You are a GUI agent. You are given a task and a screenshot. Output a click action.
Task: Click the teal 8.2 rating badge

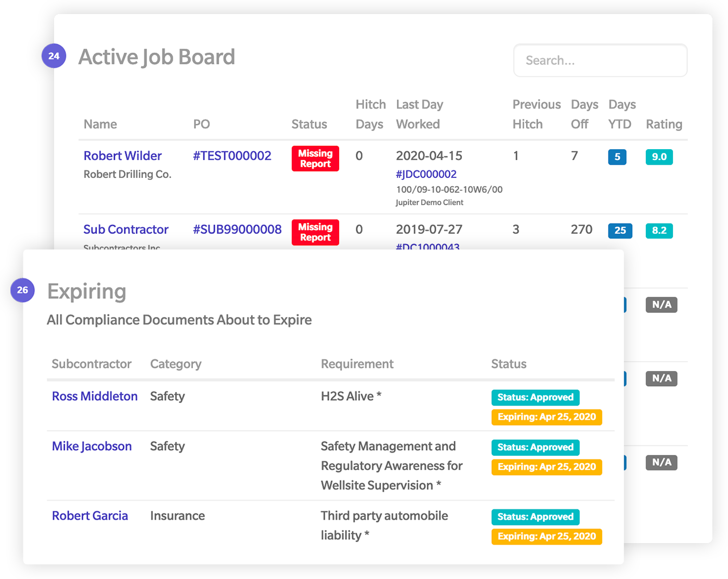[659, 231]
